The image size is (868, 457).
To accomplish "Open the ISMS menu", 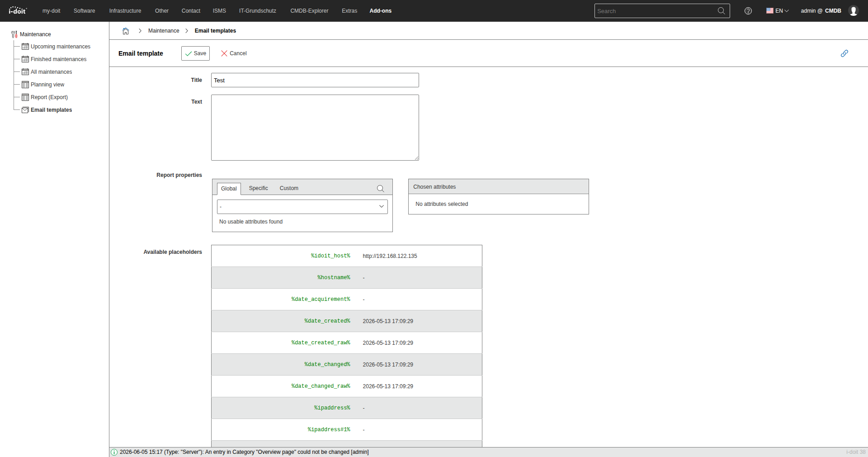I will click(219, 11).
